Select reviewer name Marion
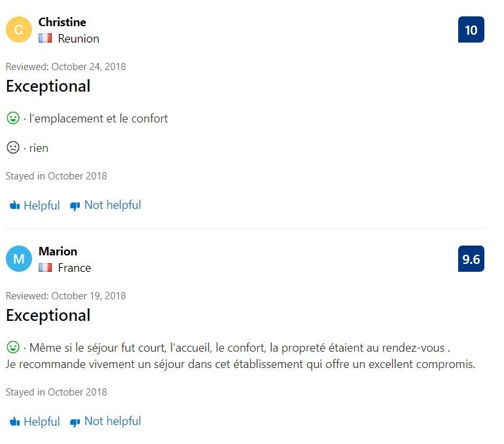Image resolution: width=504 pixels, height=444 pixels. point(58,251)
